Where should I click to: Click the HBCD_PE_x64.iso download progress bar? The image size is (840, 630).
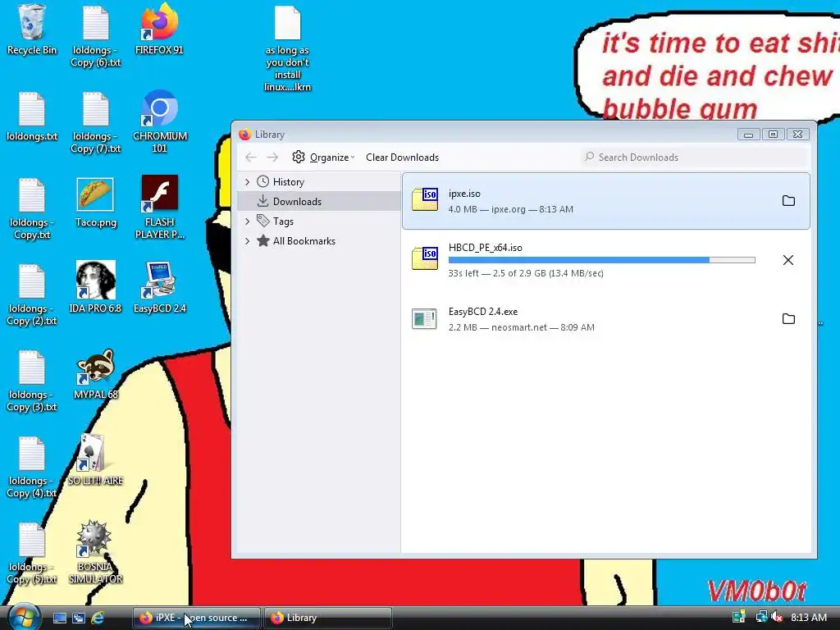pyautogui.click(x=601, y=260)
